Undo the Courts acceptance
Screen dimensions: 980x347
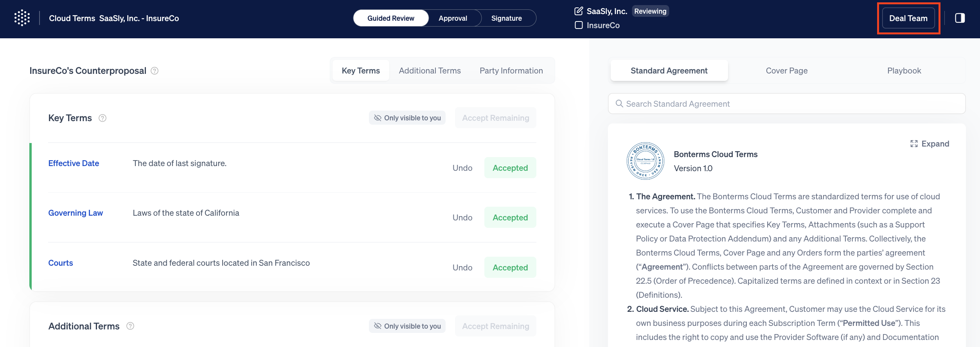[x=462, y=267]
